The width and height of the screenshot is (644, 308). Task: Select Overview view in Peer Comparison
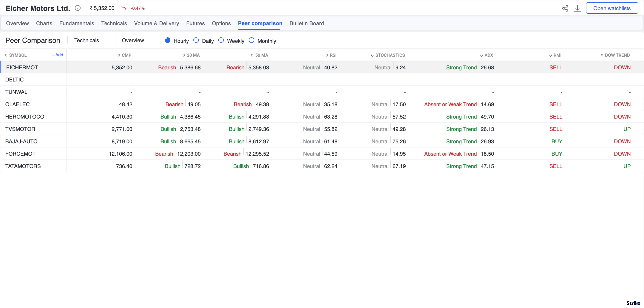pos(133,40)
